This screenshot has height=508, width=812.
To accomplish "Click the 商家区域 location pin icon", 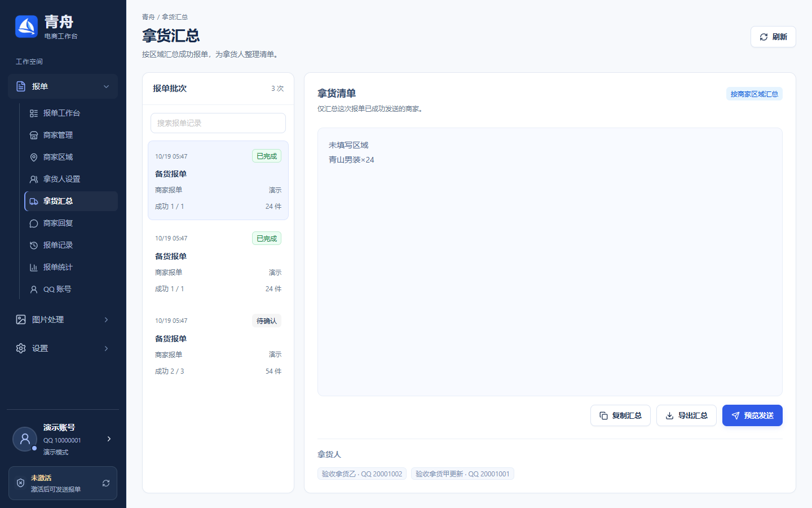I will [34, 157].
